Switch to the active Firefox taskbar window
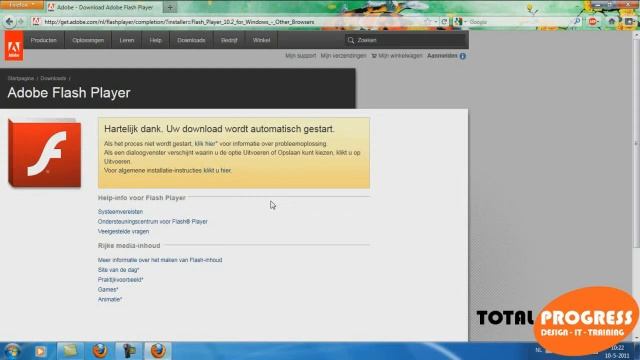640x360 pixels. coord(158,351)
